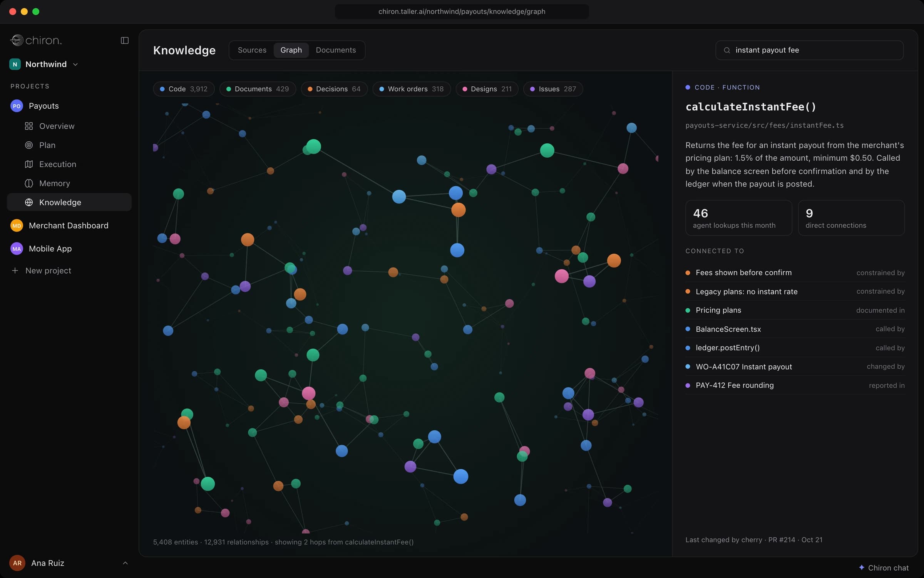Open the Mobile App project
Screen dimensions: 924x578
69,249
